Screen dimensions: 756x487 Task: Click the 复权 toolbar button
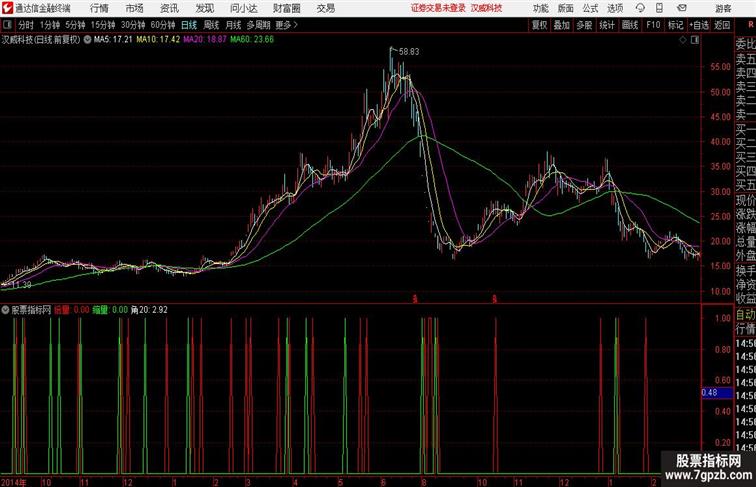pyautogui.click(x=540, y=25)
